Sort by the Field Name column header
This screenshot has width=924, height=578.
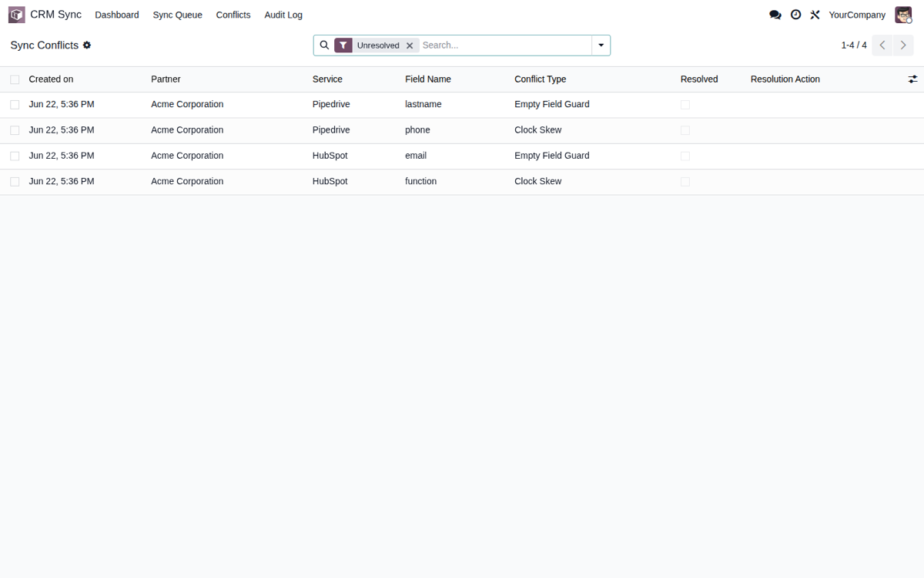pyautogui.click(x=428, y=79)
